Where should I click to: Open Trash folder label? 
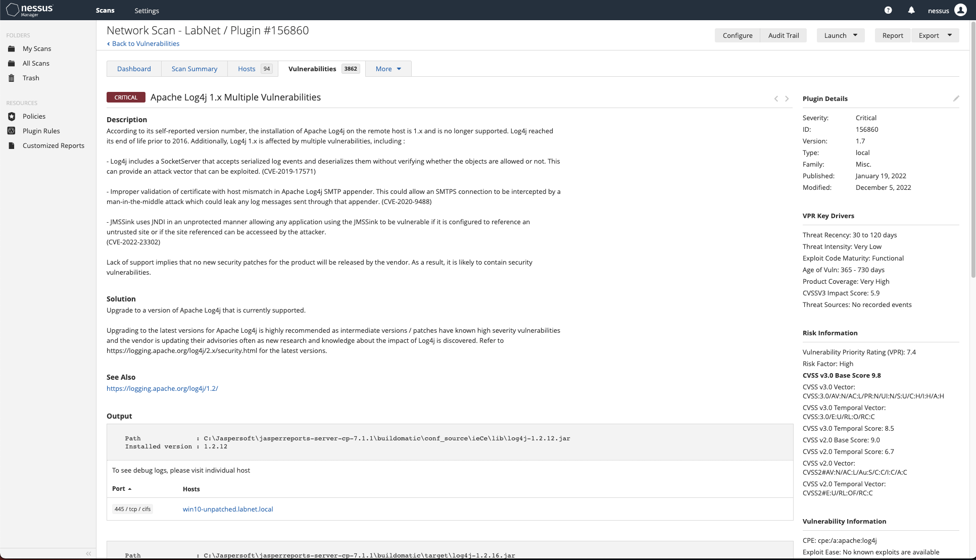point(31,78)
